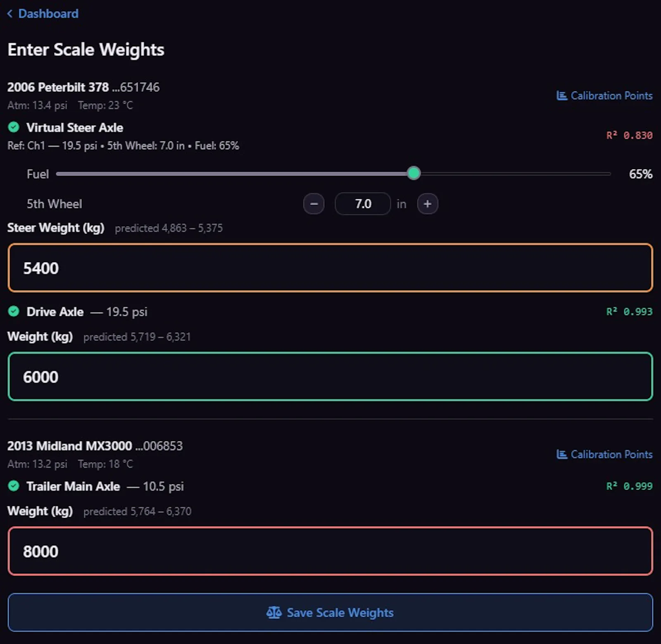
Task: Click the R² 0.999 value
Action: coord(629,486)
